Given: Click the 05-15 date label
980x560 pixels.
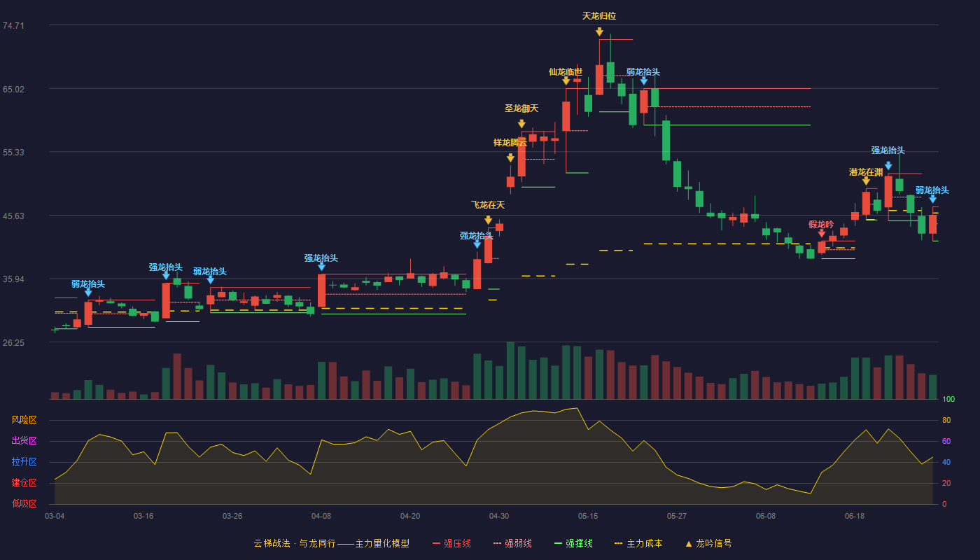Looking at the screenshot, I should coord(588,516).
